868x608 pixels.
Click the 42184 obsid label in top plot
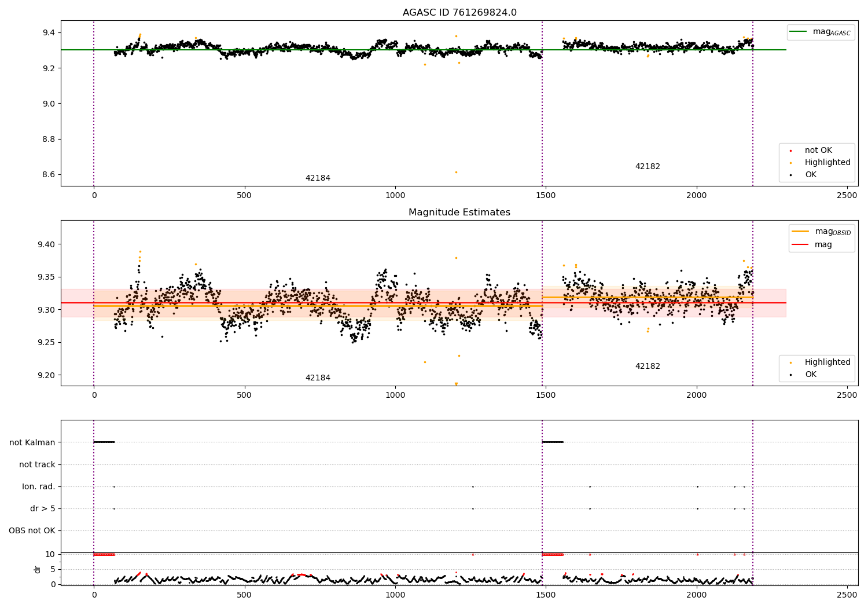pos(318,178)
